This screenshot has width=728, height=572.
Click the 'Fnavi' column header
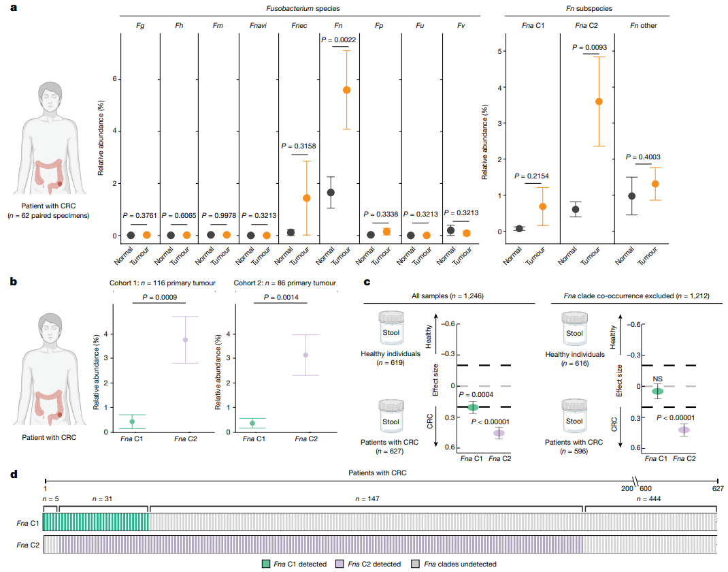pyautogui.click(x=258, y=26)
